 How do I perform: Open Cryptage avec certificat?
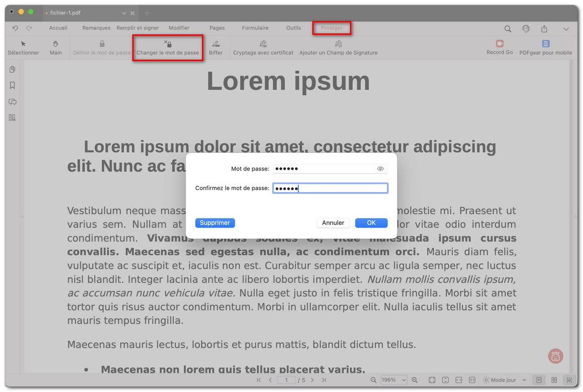pyautogui.click(x=263, y=47)
